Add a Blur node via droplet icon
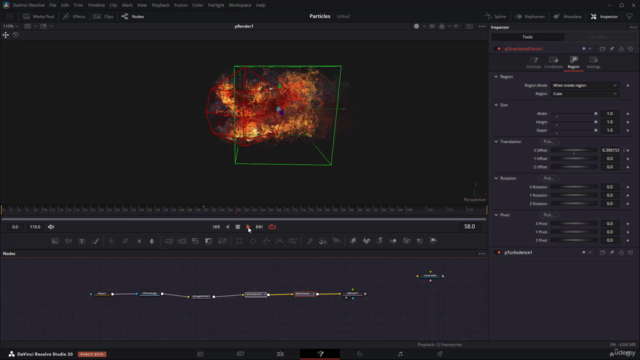This screenshot has width=640, height=360. 152,241
